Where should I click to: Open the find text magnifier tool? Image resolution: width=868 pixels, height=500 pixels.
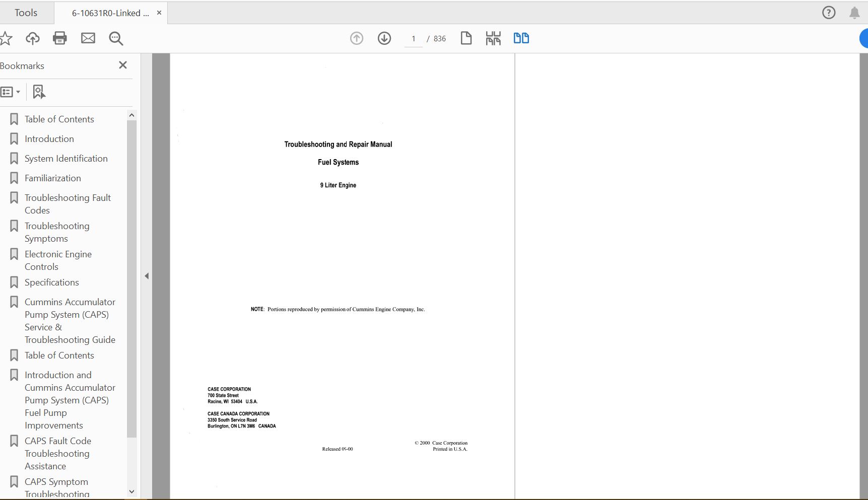(x=116, y=38)
